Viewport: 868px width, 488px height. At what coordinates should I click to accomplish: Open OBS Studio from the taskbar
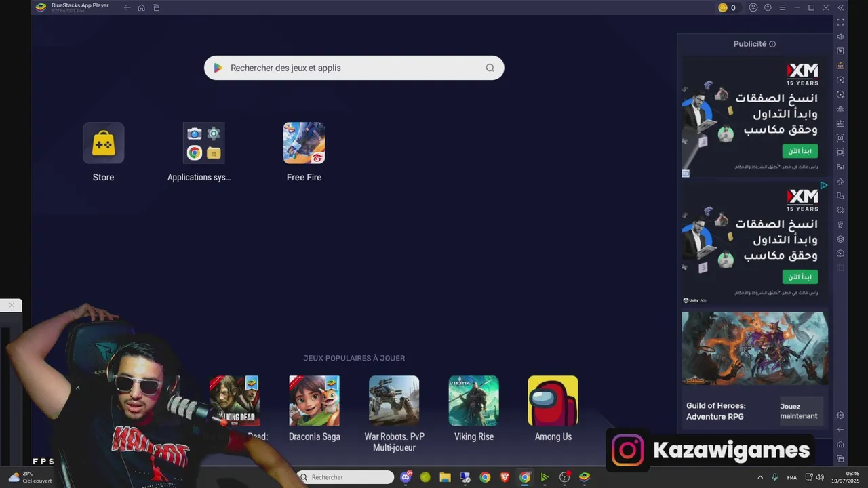coord(564,477)
